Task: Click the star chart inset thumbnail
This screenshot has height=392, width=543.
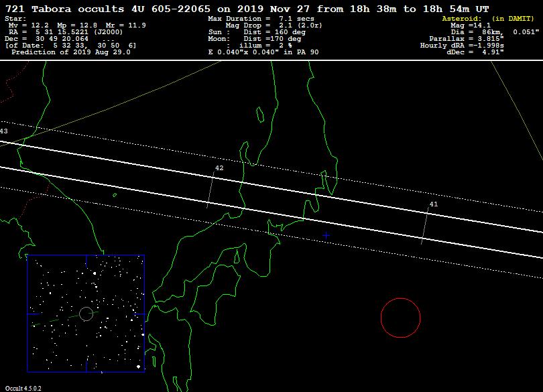Action: [86, 314]
